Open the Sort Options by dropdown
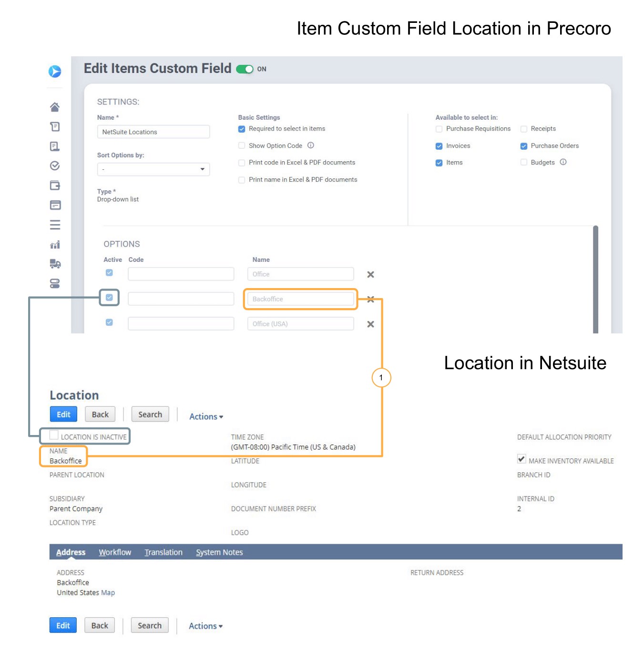 [153, 169]
